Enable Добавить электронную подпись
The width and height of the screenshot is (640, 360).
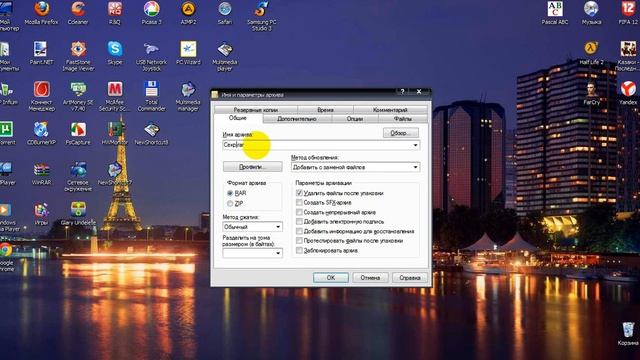tap(299, 222)
